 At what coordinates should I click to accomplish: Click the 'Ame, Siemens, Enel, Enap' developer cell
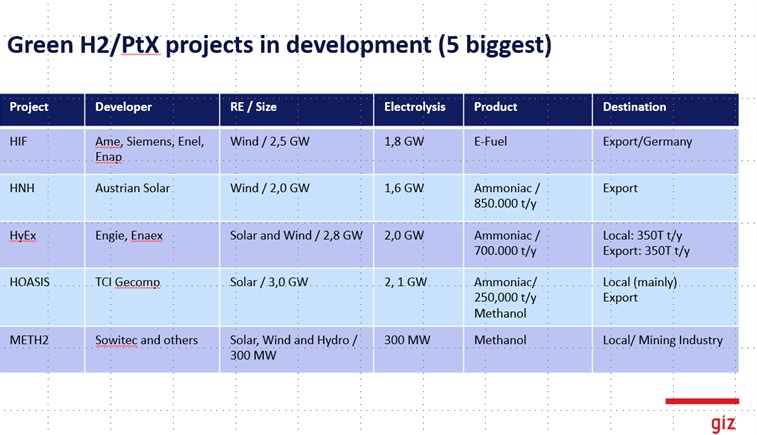152,151
